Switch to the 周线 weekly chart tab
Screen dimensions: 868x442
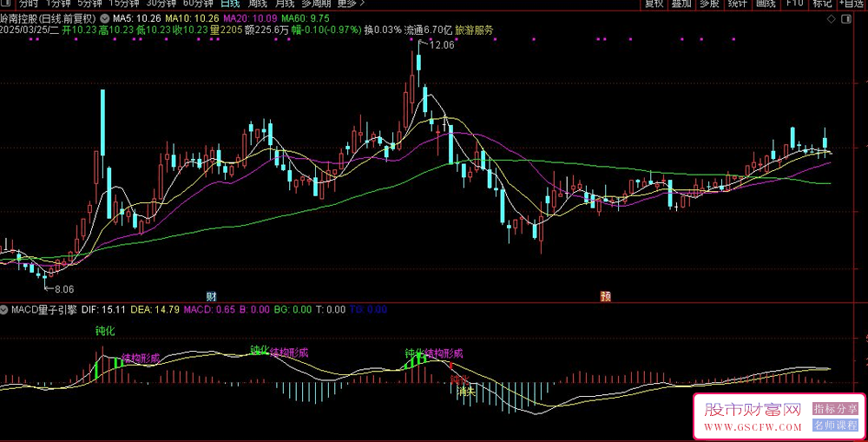[x=258, y=3]
